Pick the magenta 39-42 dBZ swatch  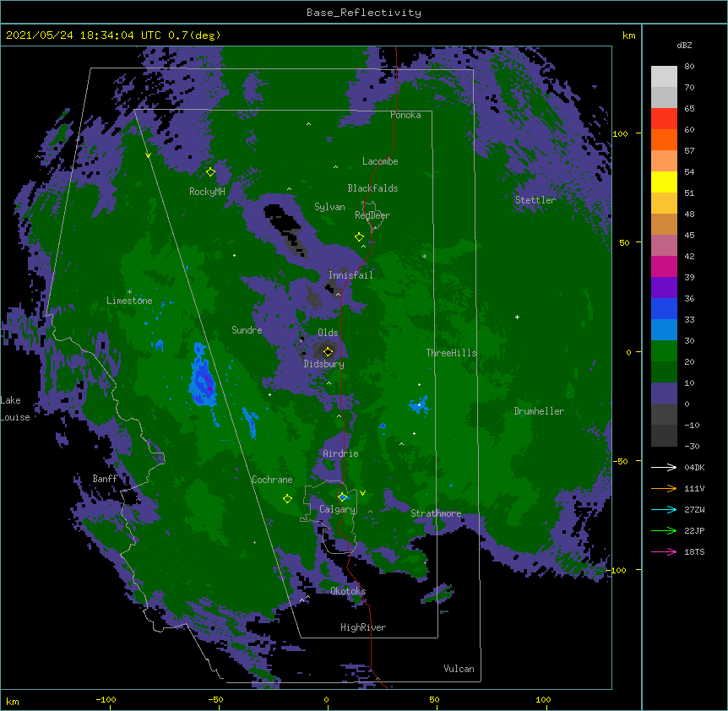tap(664, 266)
